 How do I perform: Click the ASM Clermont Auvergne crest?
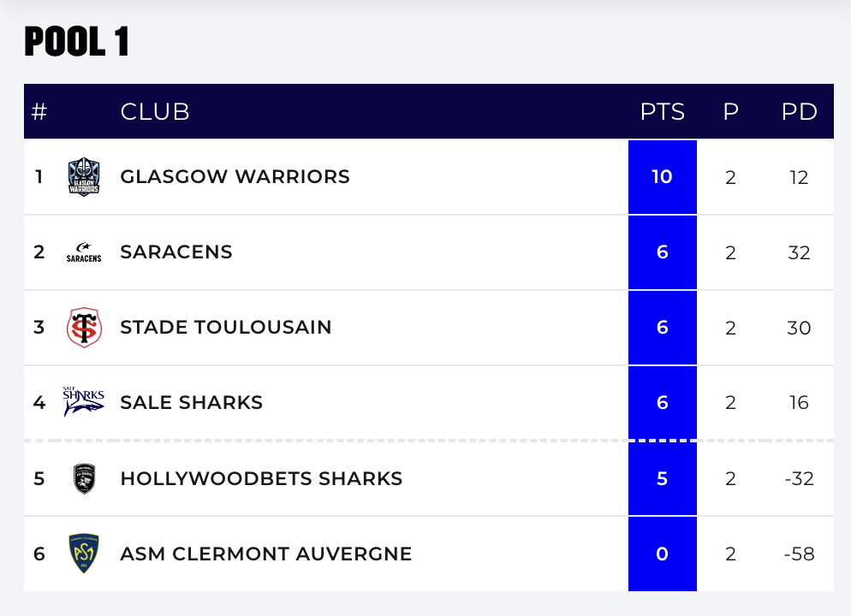(84, 554)
